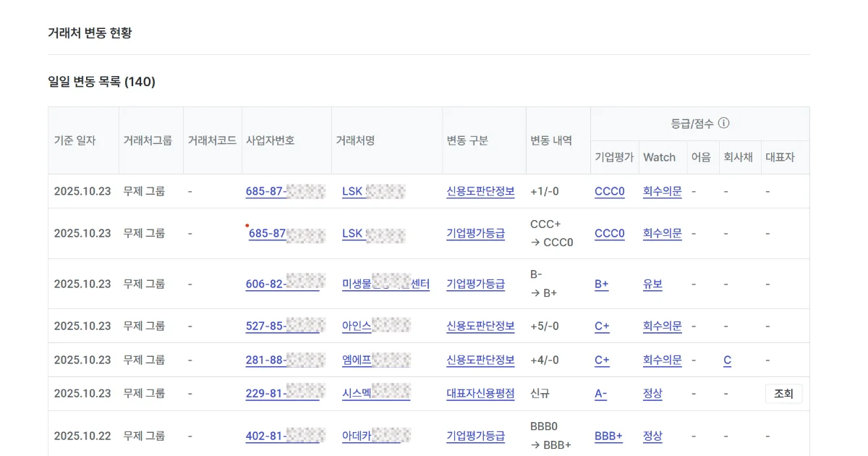Select the C+ grade link for 아인스
The image size is (868, 456).
click(x=601, y=326)
